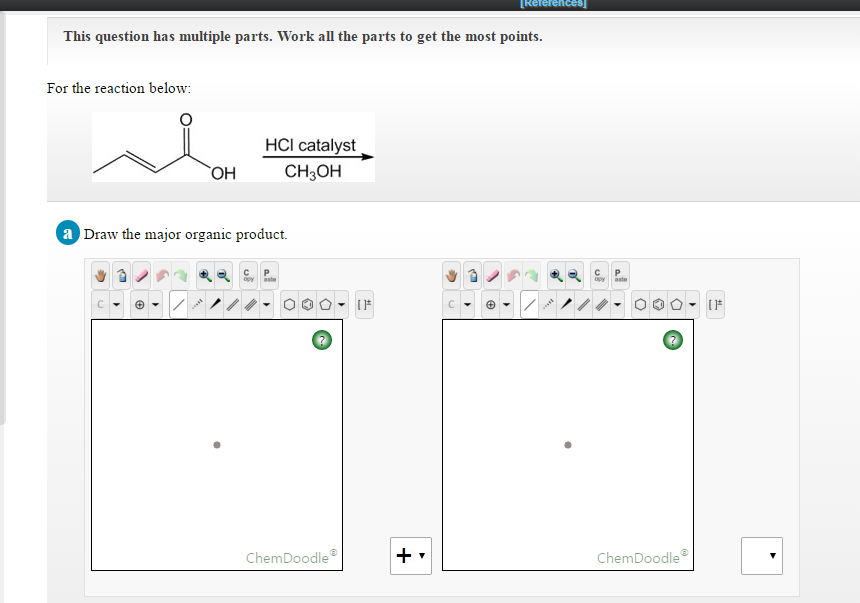Select the benzene ring tool in the left toolbar
Screen dimensions: 860x603
click(307, 304)
